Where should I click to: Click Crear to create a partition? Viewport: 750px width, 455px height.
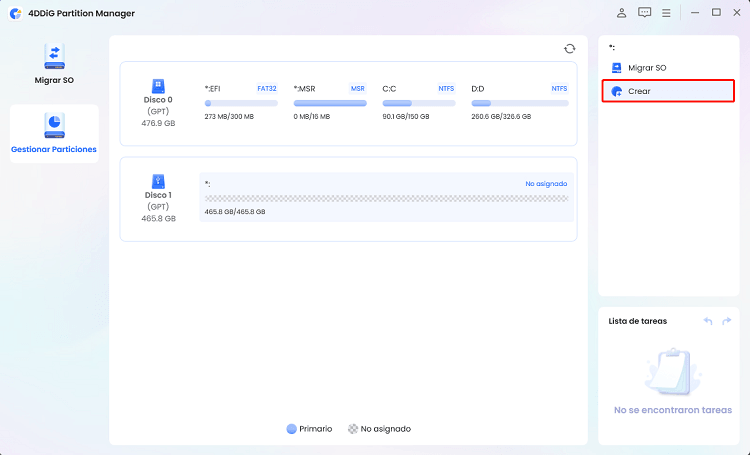[x=668, y=91]
